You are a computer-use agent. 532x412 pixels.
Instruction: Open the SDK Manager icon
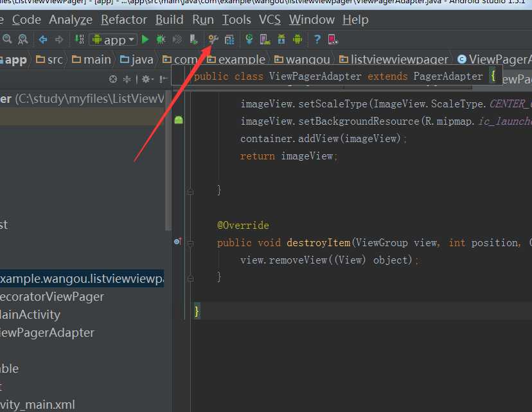coord(281,40)
